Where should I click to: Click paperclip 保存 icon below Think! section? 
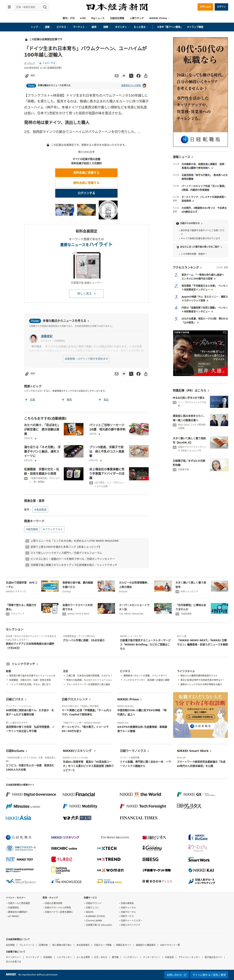click(x=30, y=374)
